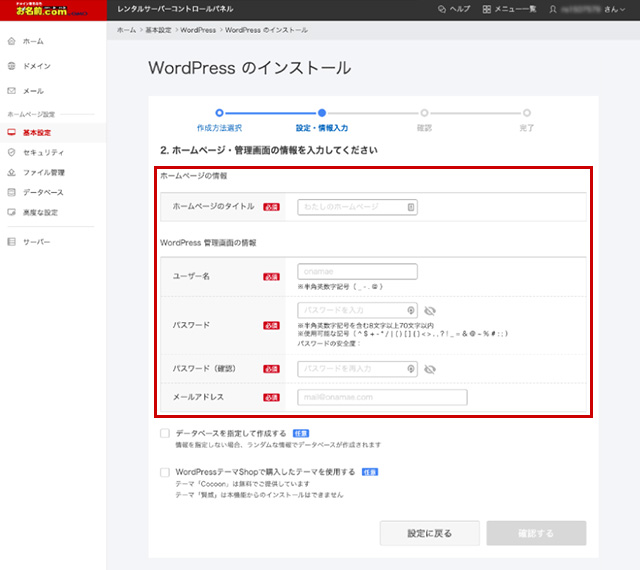Click icon inside homepage title field

411,207
